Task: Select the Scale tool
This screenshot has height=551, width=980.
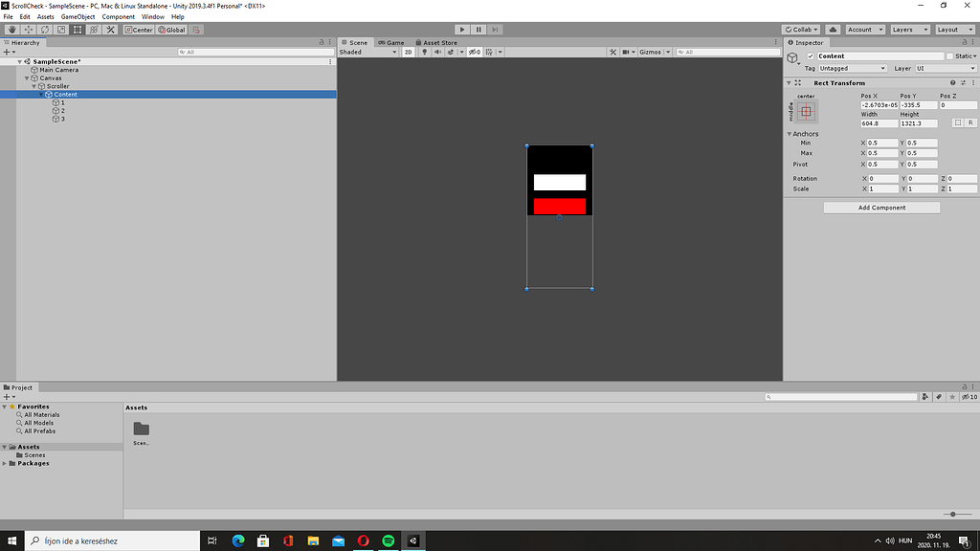Action: point(60,29)
